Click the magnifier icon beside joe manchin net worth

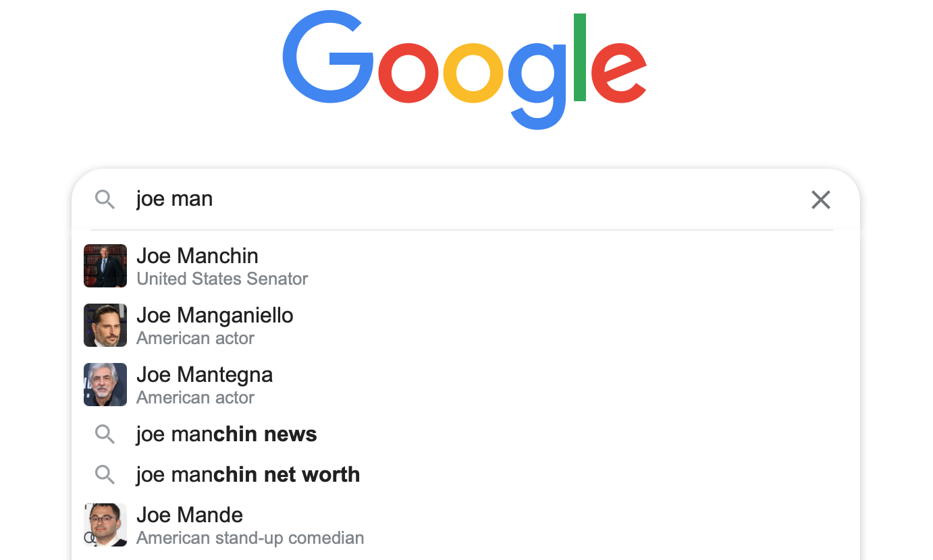105,474
